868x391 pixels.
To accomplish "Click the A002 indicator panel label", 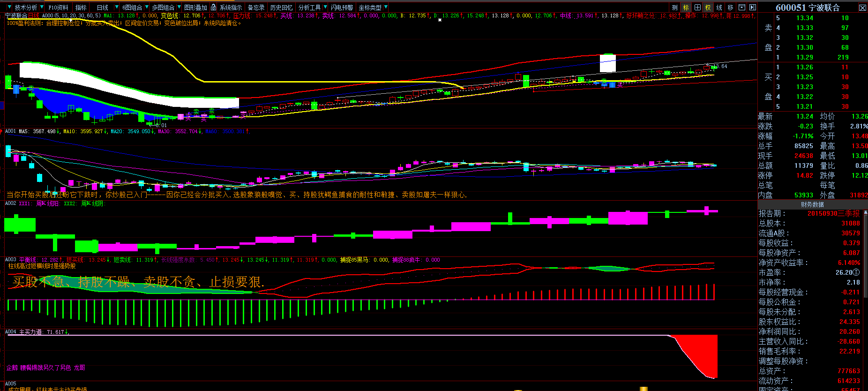I will 10,203.
